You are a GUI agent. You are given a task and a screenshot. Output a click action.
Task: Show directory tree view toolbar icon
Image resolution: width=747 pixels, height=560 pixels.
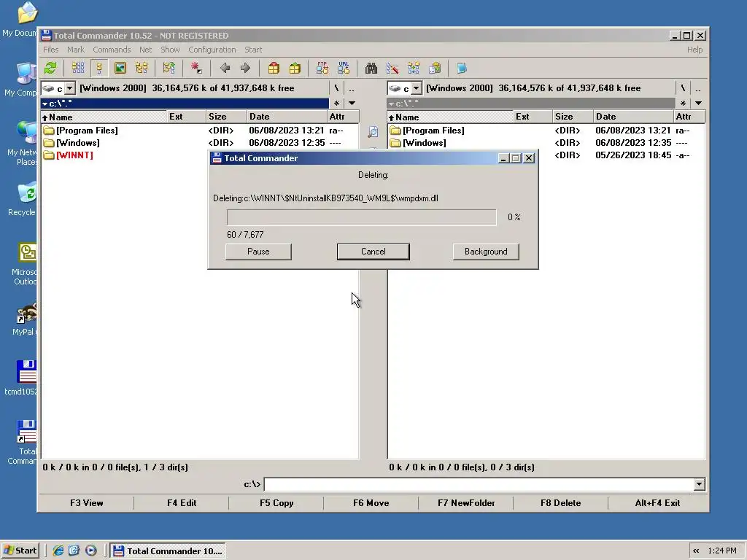[x=142, y=68]
